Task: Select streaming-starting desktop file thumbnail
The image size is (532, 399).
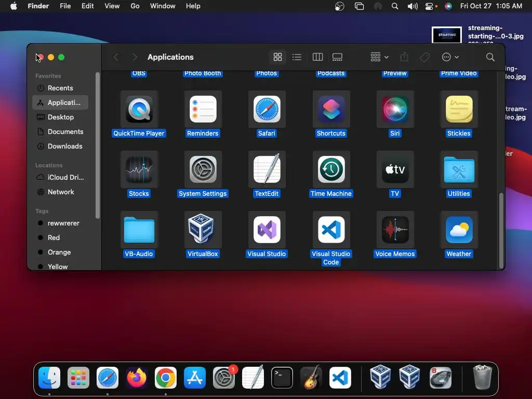Action: [446, 35]
